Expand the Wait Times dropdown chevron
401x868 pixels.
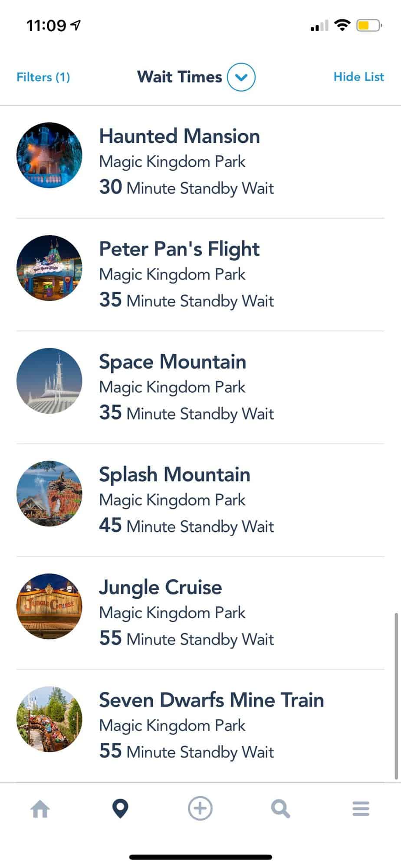click(241, 77)
